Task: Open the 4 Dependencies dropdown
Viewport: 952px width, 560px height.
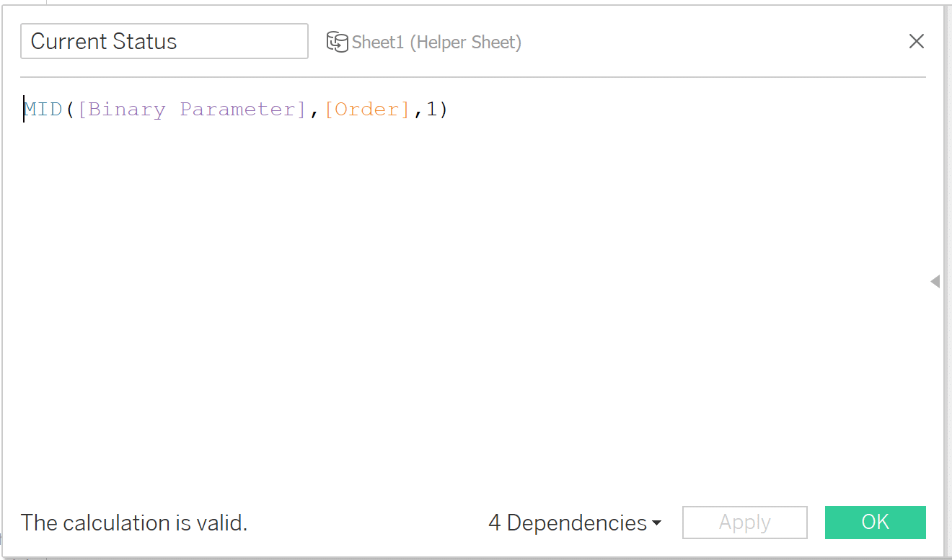Action: pos(566,523)
